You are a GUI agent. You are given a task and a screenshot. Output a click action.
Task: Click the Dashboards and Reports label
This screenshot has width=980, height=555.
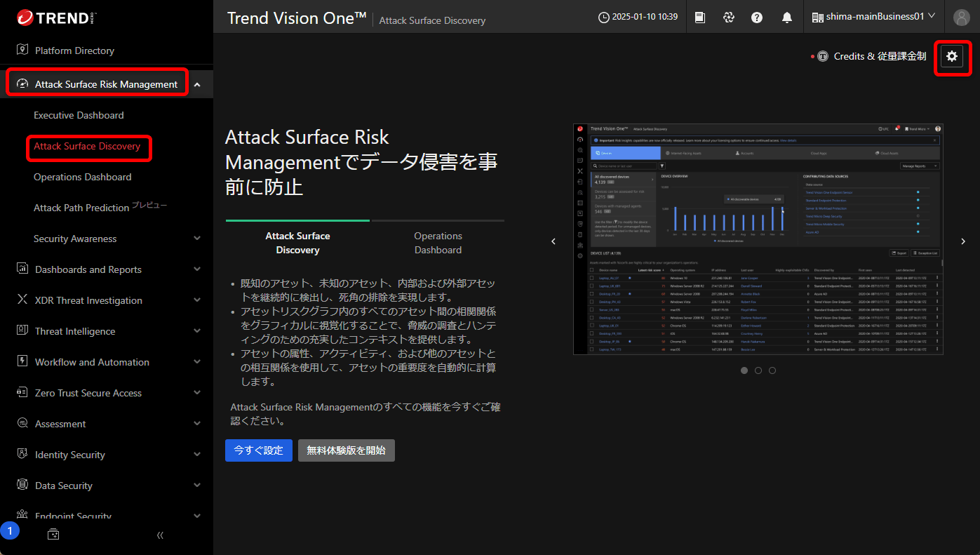pyautogui.click(x=88, y=269)
